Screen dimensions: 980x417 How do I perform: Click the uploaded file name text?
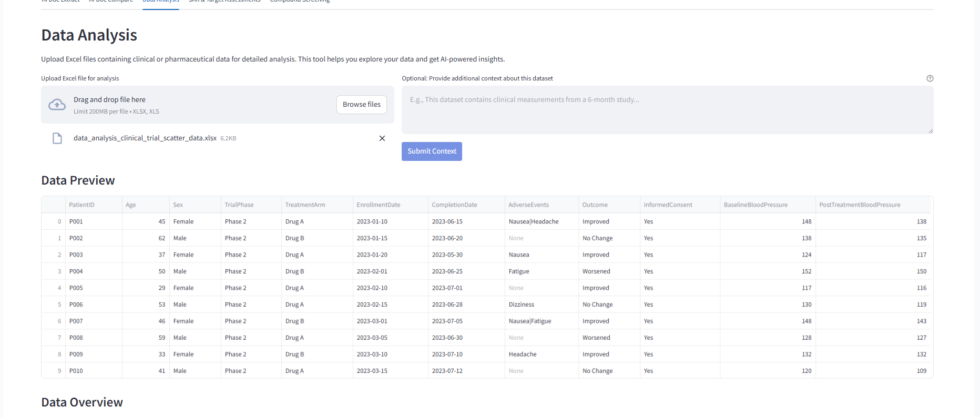[145, 138]
